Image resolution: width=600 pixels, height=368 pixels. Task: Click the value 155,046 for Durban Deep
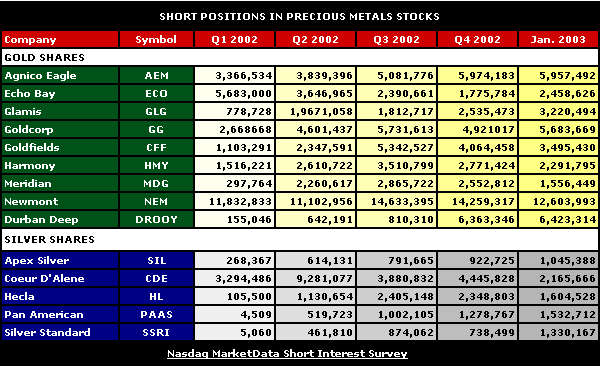click(x=249, y=220)
